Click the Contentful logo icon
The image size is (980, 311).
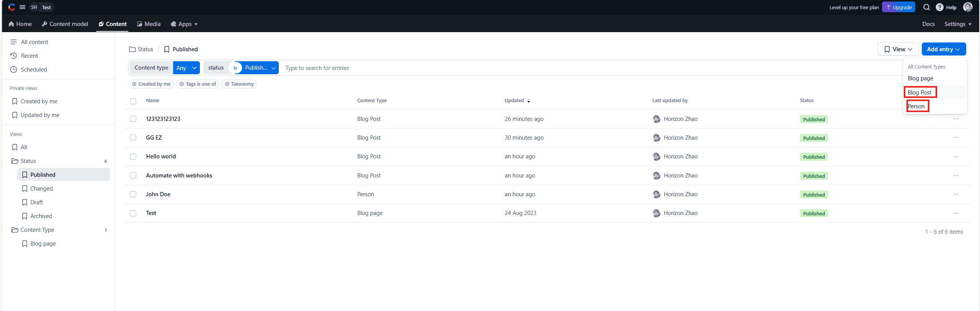(11, 7)
